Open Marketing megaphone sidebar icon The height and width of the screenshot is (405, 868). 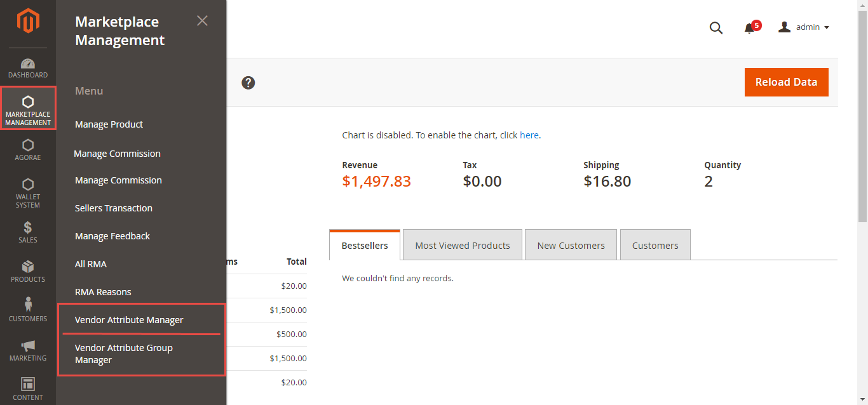tap(28, 350)
